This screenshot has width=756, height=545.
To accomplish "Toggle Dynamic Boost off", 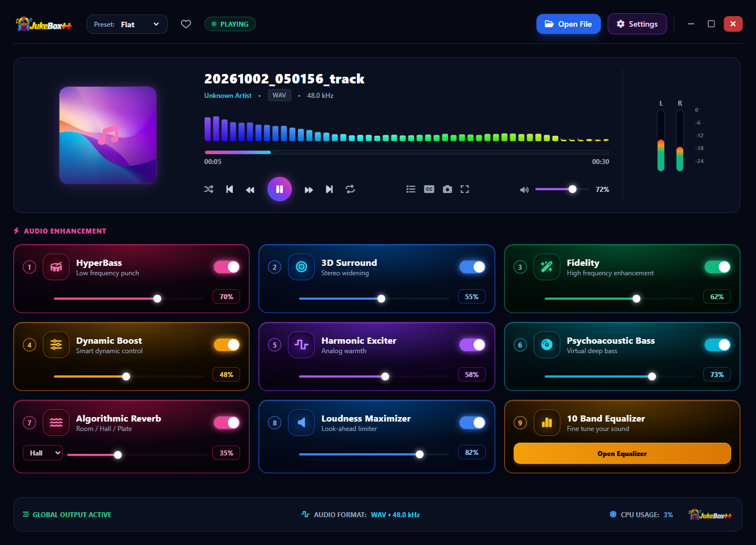I will [x=227, y=345].
